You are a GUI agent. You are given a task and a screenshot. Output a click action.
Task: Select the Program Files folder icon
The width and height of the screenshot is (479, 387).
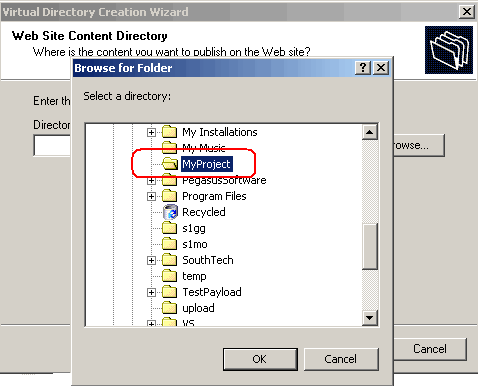point(170,196)
